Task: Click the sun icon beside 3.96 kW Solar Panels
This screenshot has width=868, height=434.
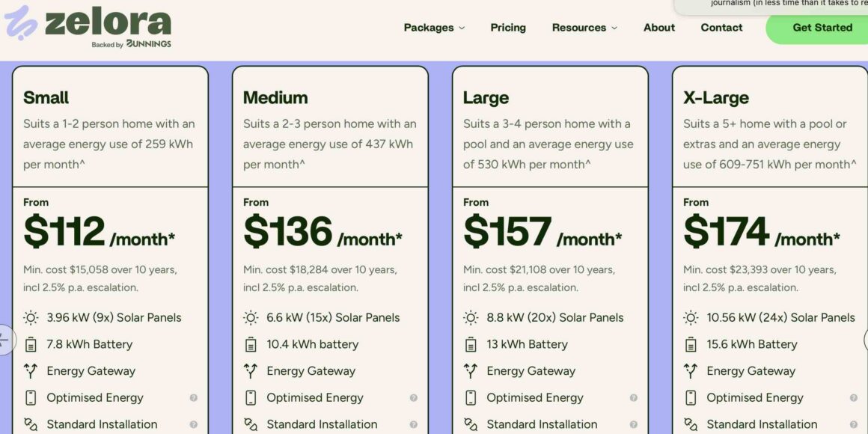Action: point(31,317)
